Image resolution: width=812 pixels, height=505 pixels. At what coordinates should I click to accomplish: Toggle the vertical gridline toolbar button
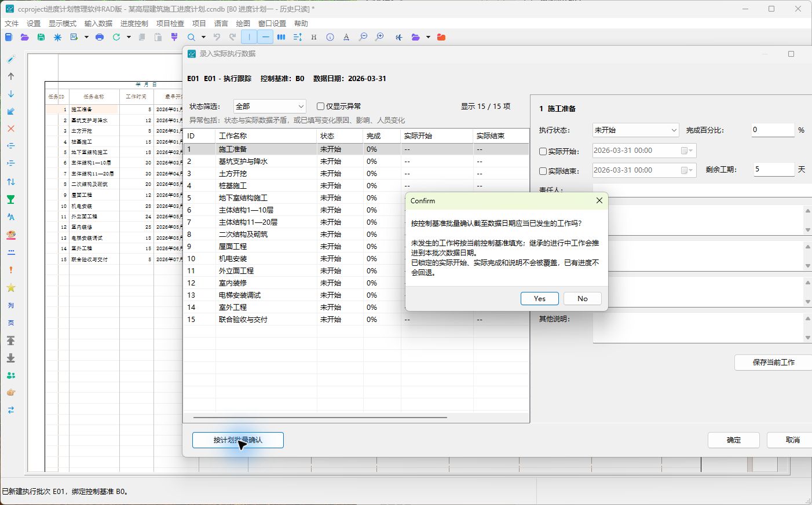pos(249,37)
